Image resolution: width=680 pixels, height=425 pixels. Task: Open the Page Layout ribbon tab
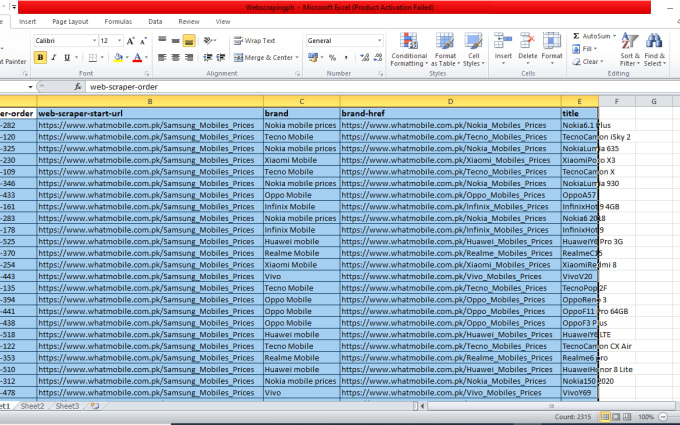(70, 22)
